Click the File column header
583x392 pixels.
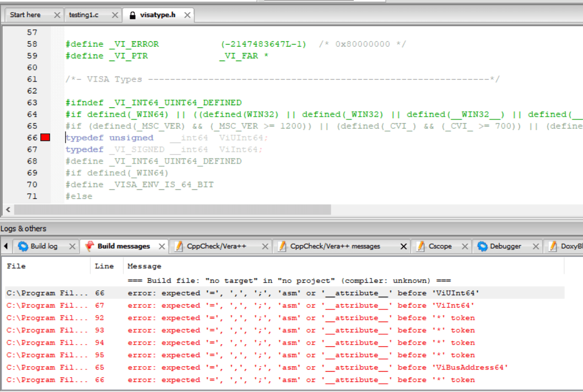(47, 266)
